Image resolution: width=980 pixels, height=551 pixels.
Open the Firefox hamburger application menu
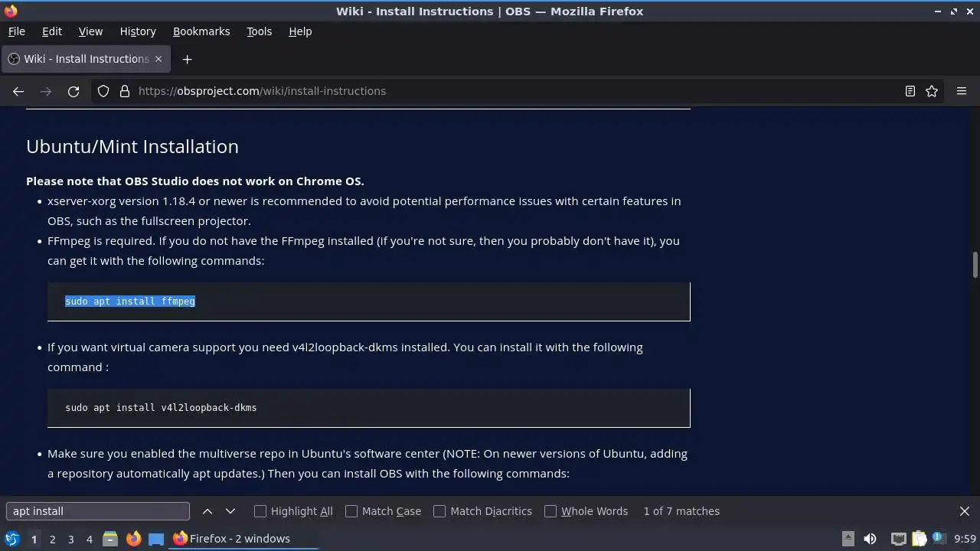[x=962, y=91]
